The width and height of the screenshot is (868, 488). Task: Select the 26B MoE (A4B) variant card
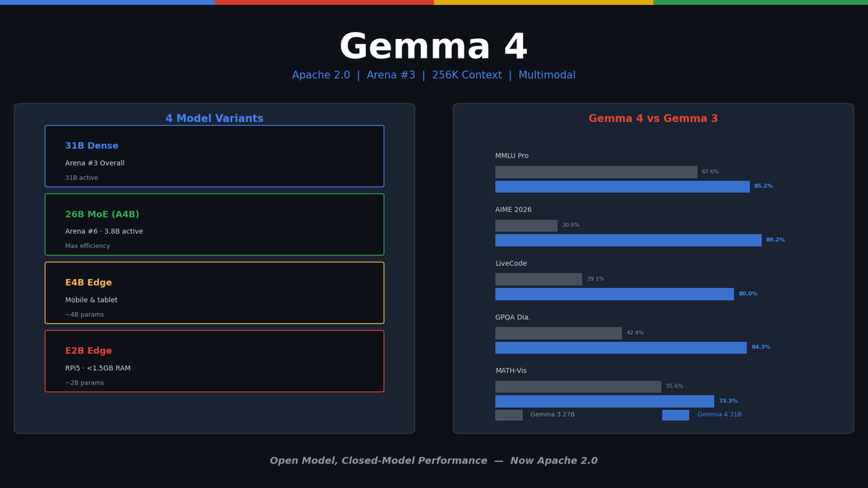214,224
